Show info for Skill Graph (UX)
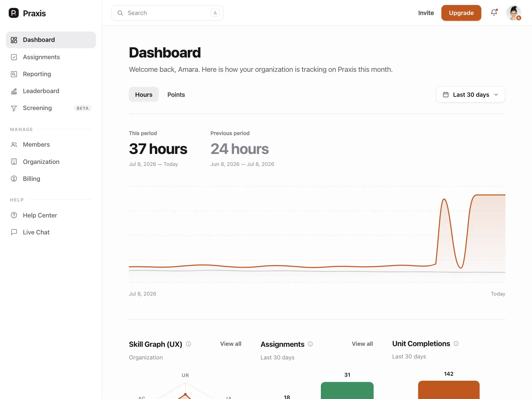Screen dimensions: 532x399 189,344
